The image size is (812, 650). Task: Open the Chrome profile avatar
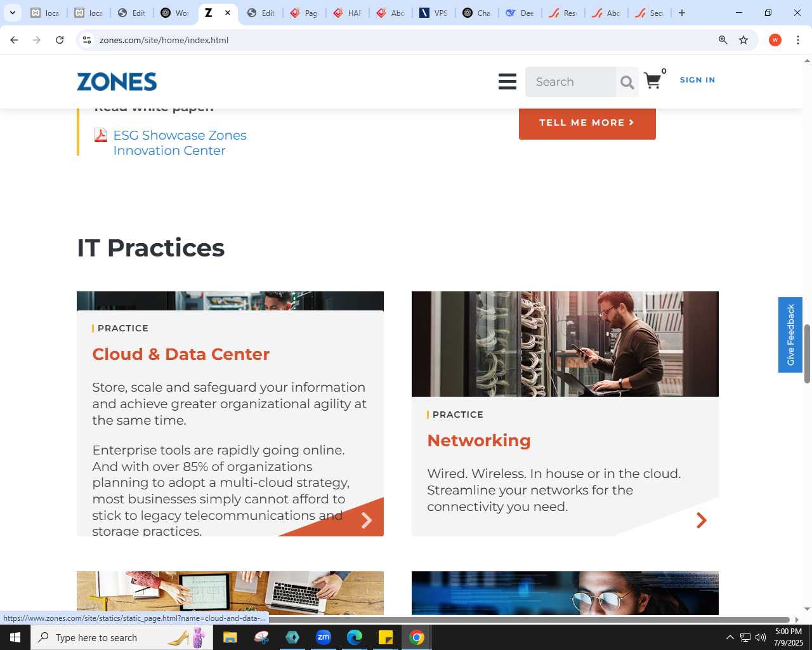coord(775,40)
